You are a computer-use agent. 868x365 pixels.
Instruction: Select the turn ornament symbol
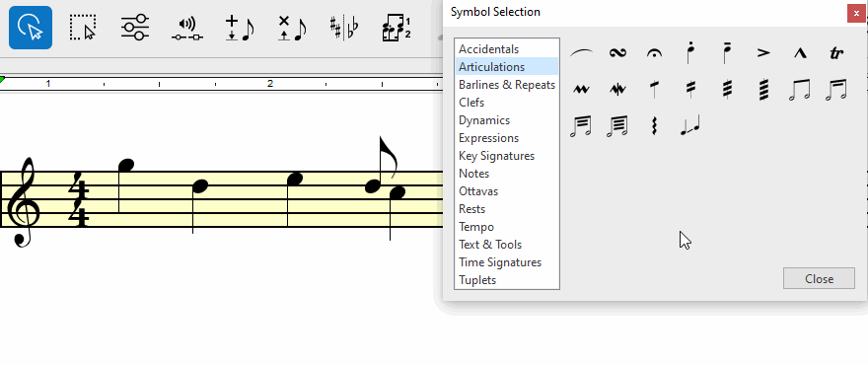[617, 53]
